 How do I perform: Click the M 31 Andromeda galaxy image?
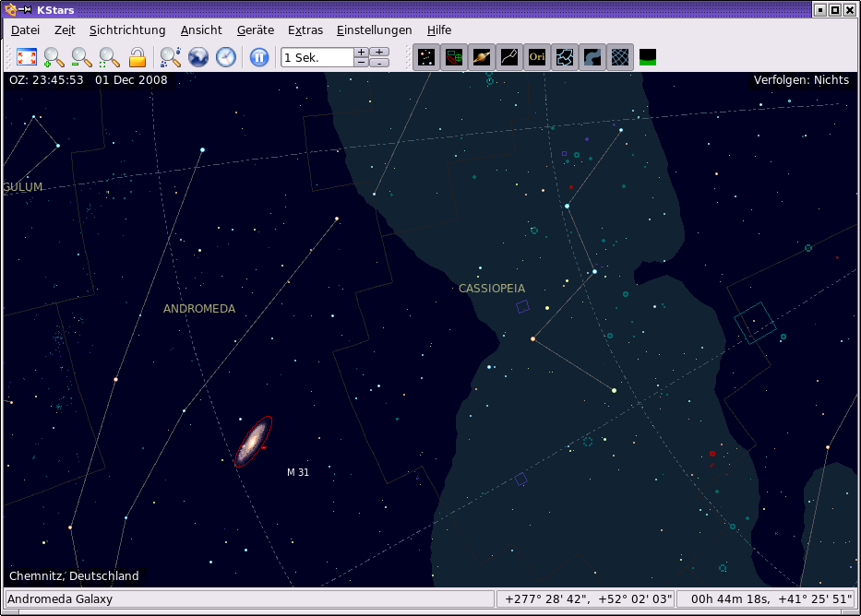253,442
